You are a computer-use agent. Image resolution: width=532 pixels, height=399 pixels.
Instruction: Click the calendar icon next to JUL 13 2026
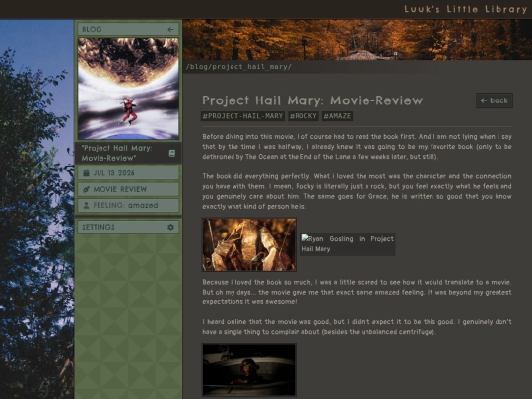[x=86, y=173]
